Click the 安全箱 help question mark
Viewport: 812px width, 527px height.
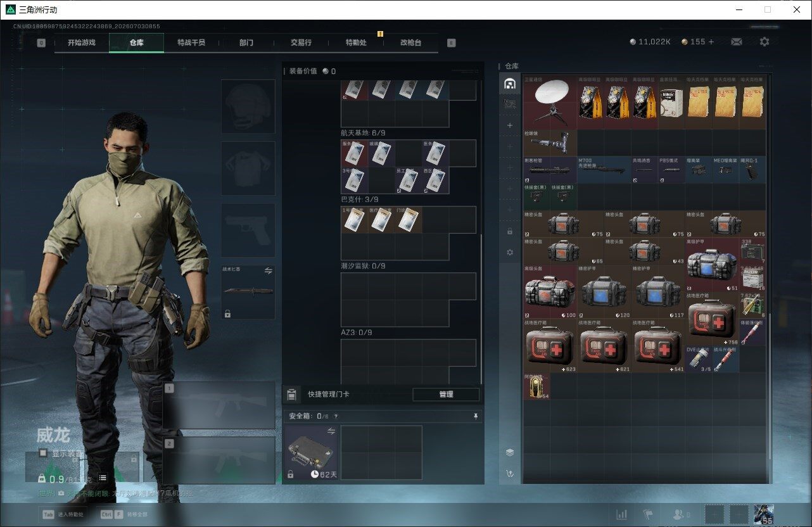pyautogui.click(x=336, y=416)
